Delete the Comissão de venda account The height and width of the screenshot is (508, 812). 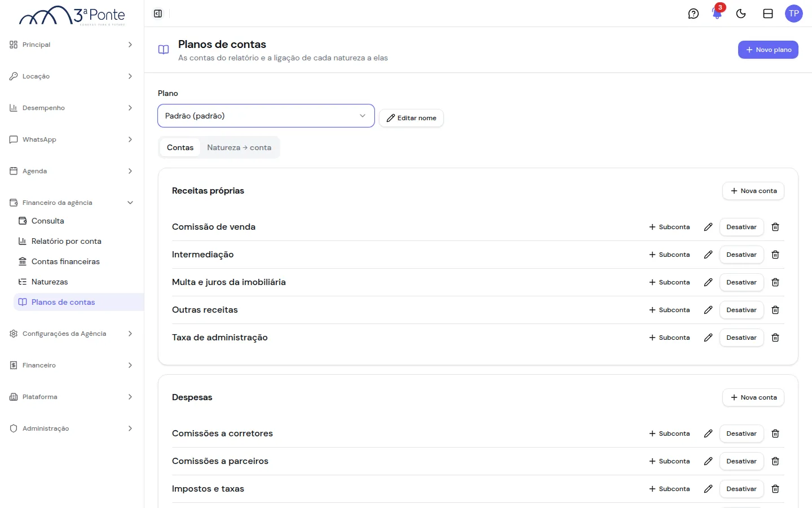coord(775,227)
